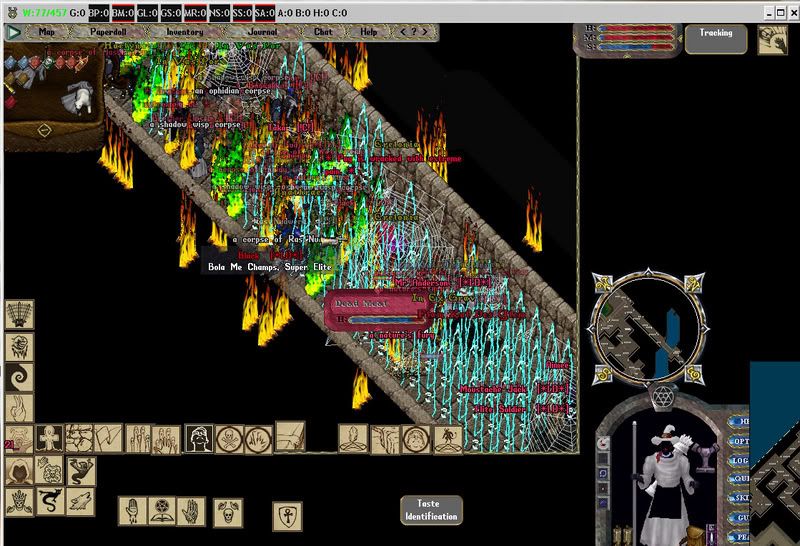Select the ankh cross icon on dark background
Viewport: 800px width, 546px height.
tap(49, 438)
